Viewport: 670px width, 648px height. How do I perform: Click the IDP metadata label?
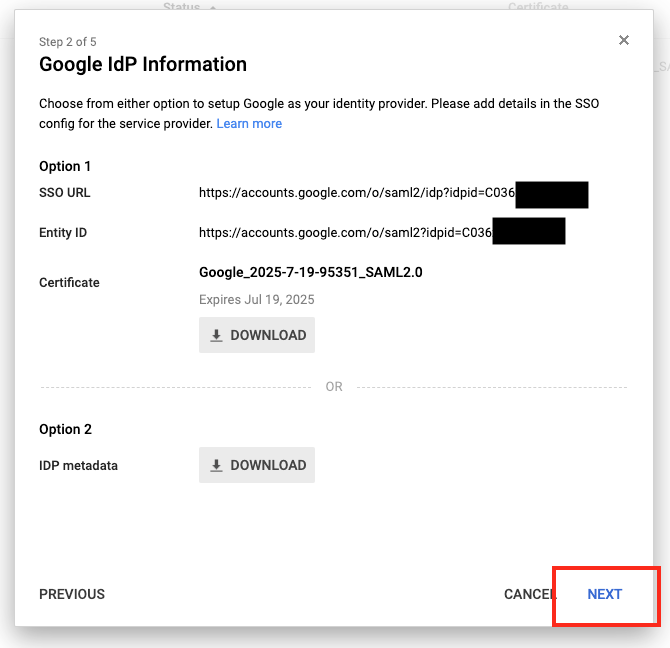[x=78, y=465]
